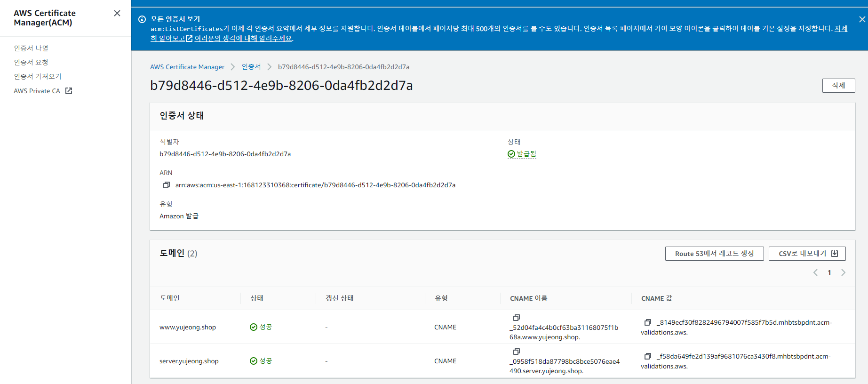
Task: Click CNAME type cell for www.yujeong.shop
Action: pos(445,327)
